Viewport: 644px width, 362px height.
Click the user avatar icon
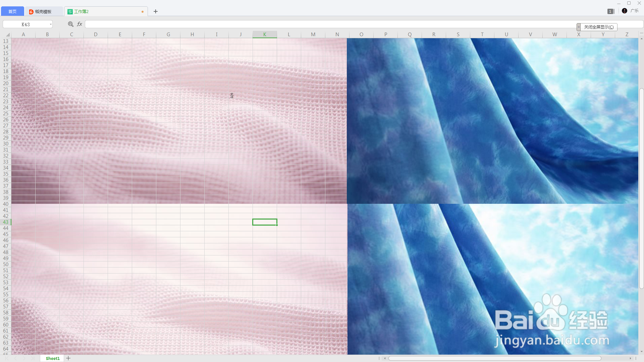pyautogui.click(x=624, y=11)
